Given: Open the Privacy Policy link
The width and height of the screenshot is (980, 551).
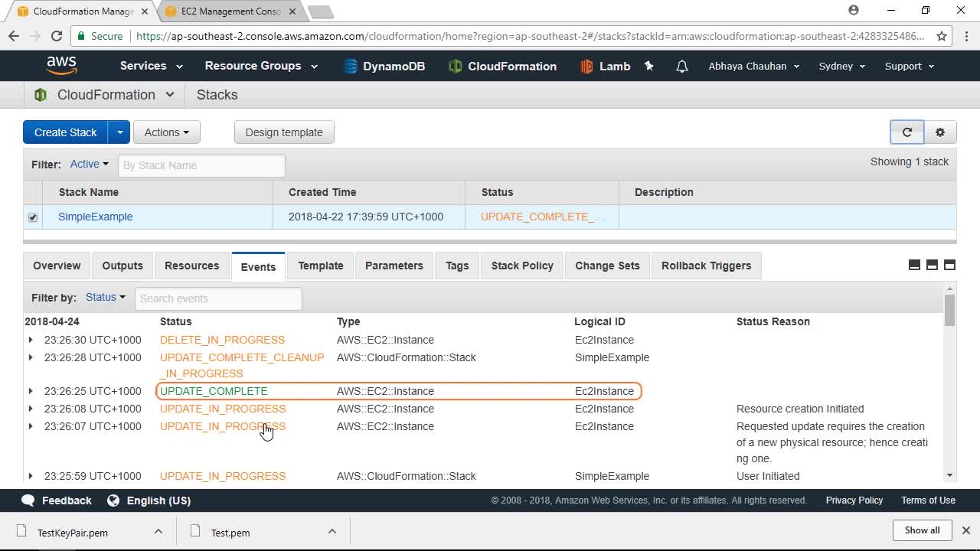Looking at the screenshot, I should [x=854, y=500].
